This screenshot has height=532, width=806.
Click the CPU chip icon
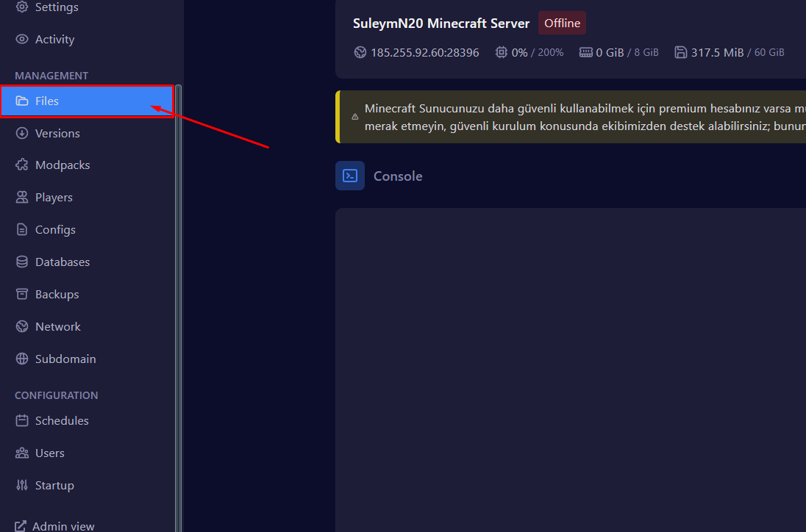pyautogui.click(x=502, y=52)
